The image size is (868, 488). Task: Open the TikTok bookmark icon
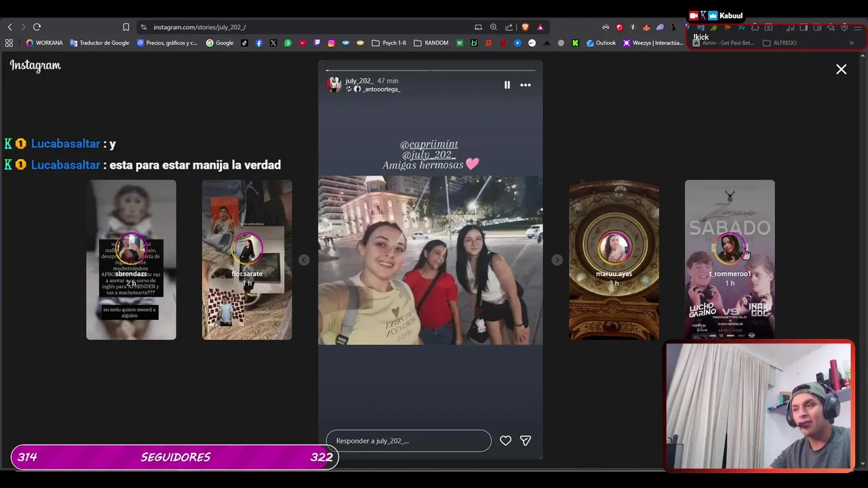[x=245, y=43]
